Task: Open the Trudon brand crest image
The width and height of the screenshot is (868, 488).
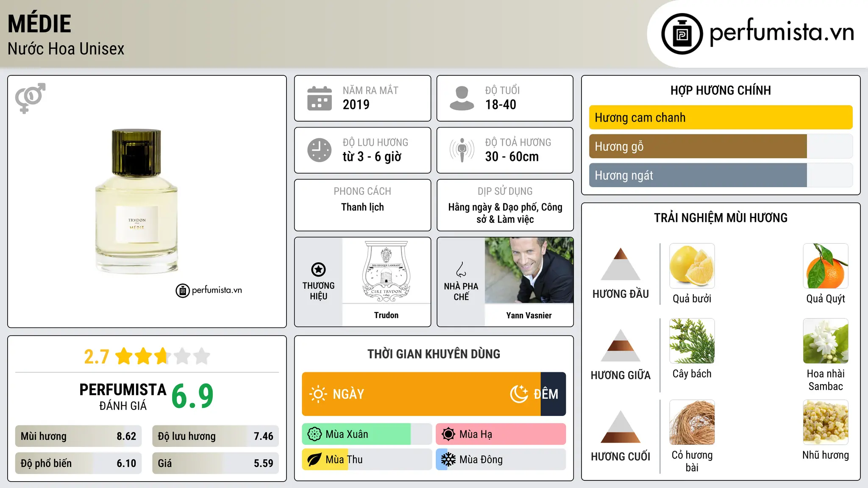Action: click(386, 271)
